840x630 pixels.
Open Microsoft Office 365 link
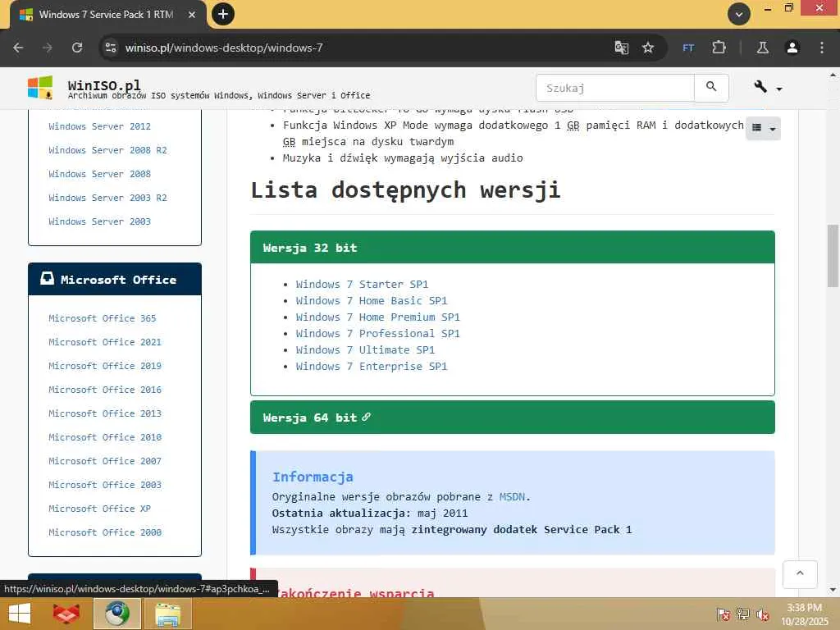click(x=103, y=318)
